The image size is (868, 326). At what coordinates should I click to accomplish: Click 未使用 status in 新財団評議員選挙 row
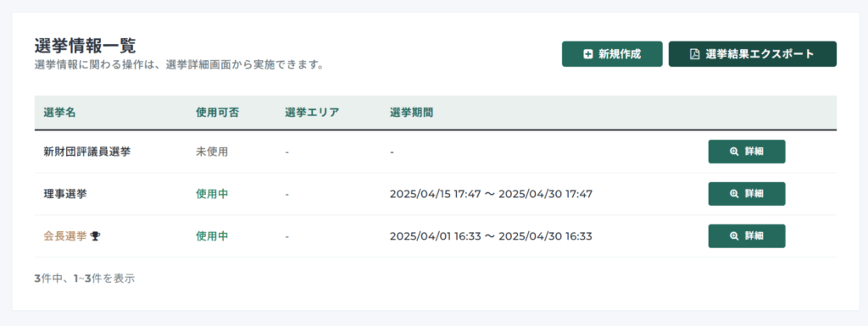click(212, 152)
